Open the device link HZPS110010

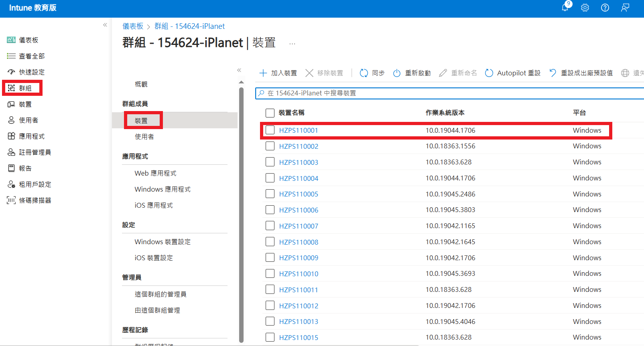299,274
